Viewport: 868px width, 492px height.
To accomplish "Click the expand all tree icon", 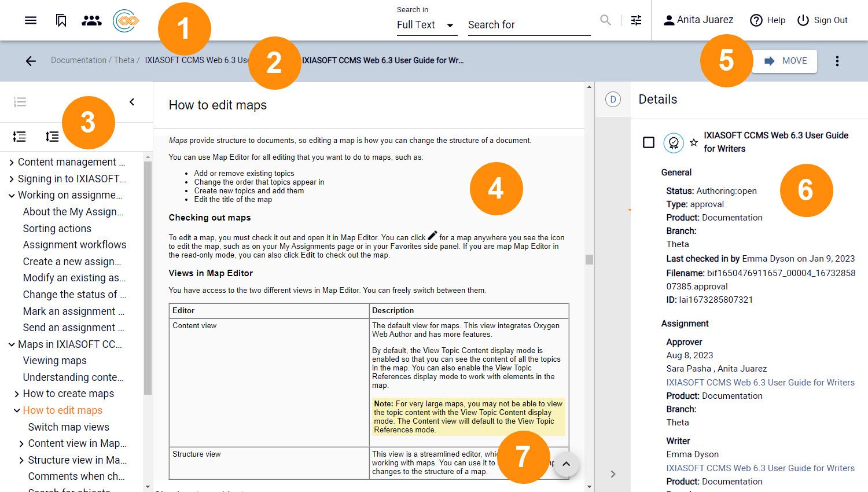I will (52, 137).
